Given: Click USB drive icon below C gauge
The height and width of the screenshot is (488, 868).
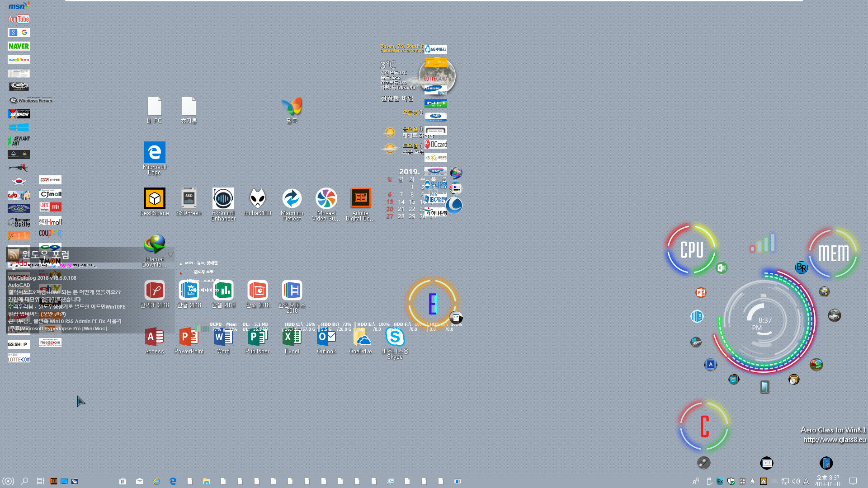Looking at the screenshot, I should tap(704, 462).
